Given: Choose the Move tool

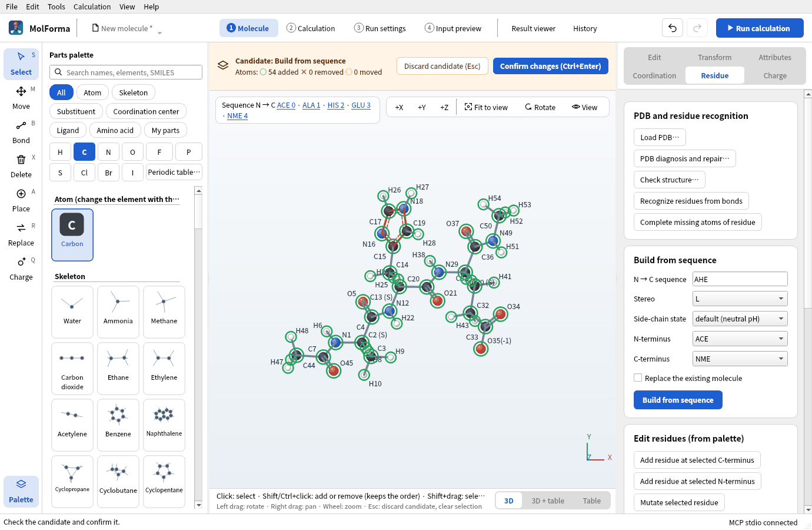Looking at the screenshot, I should pos(21,98).
